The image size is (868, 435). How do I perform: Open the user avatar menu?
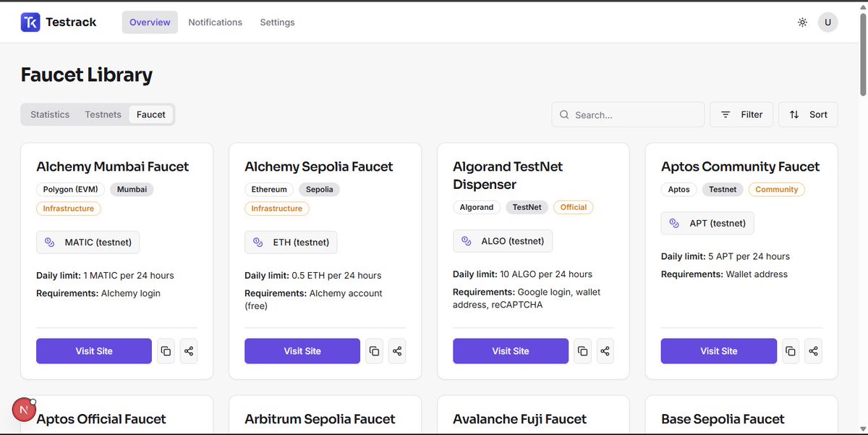[827, 22]
